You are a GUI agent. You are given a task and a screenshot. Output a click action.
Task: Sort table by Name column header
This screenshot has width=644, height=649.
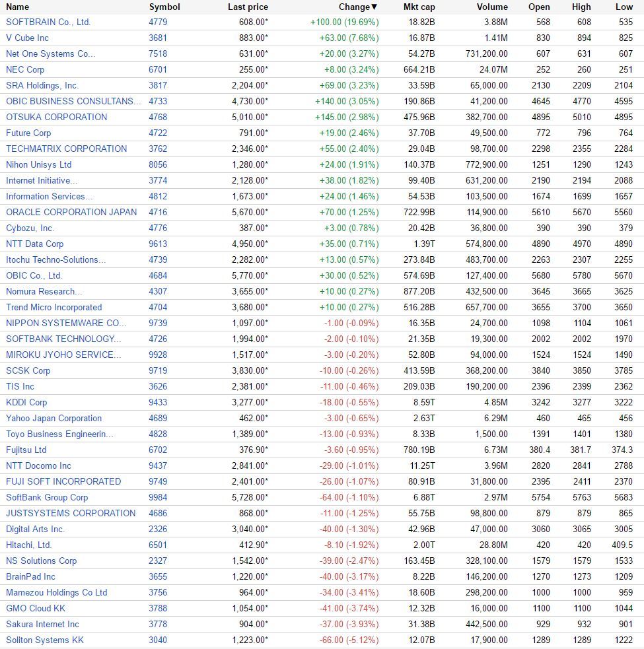17,7
